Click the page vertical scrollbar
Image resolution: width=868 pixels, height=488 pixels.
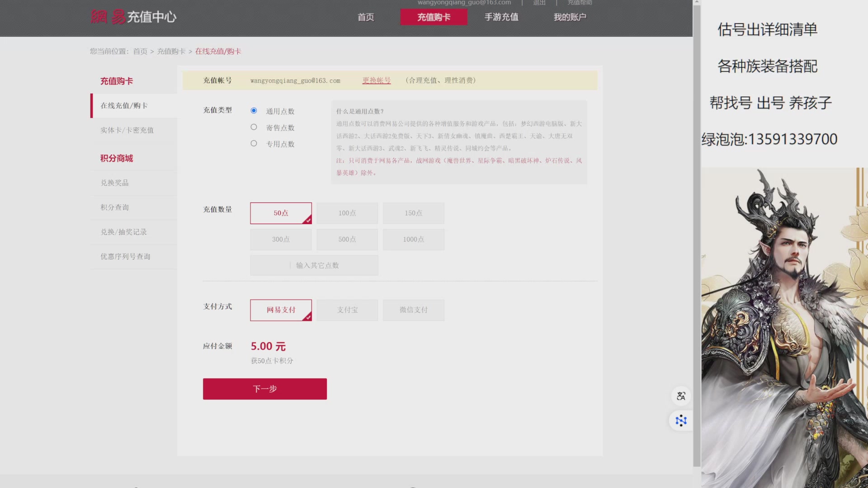click(697, 235)
